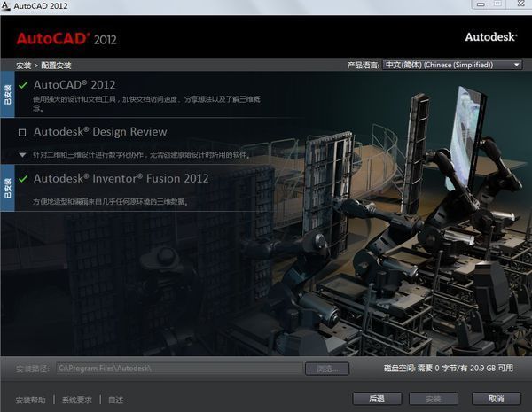532x412 pixels.
Task: Click the 后退 (Back) button
Action: (377, 399)
